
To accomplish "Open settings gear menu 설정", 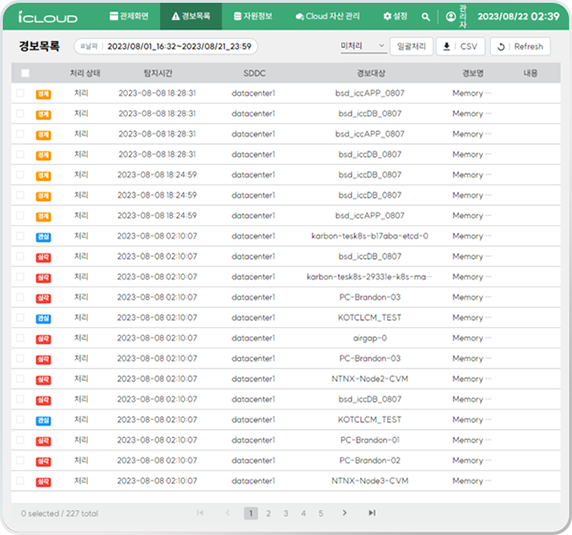I will [395, 16].
